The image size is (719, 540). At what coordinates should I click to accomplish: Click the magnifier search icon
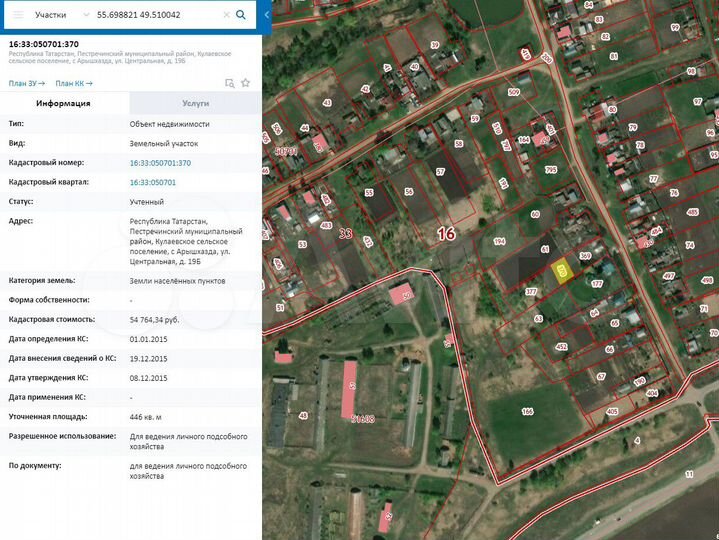click(x=241, y=16)
